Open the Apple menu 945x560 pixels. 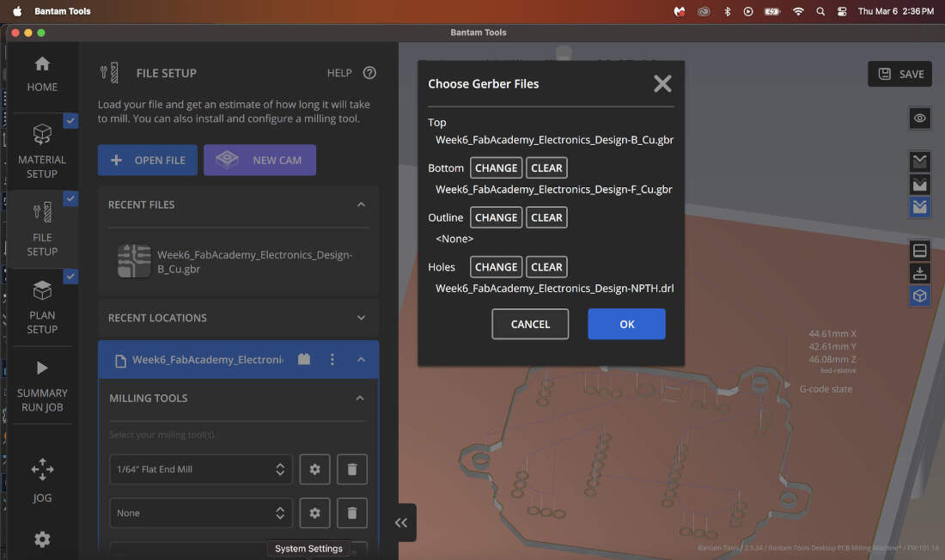coord(17,11)
